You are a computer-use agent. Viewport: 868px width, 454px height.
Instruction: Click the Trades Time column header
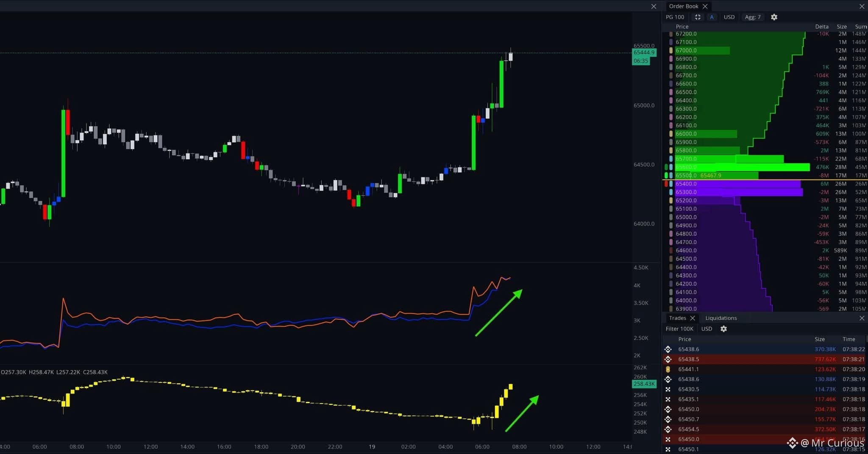click(849, 339)
